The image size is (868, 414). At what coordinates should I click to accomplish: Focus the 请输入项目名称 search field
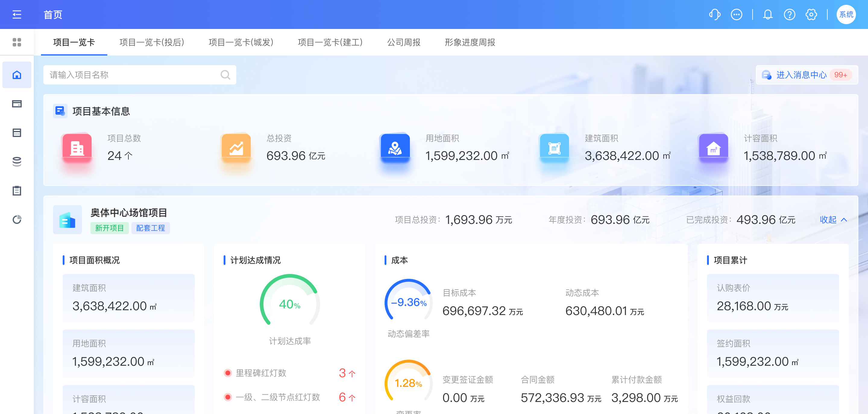point(140,75)
